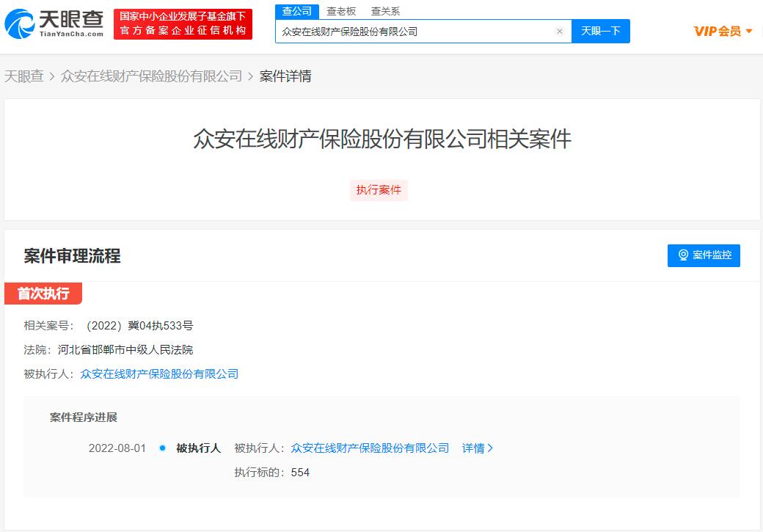The image size is (763, 532).
Task: Switch to the 查老板 tab
Action: 341,11
